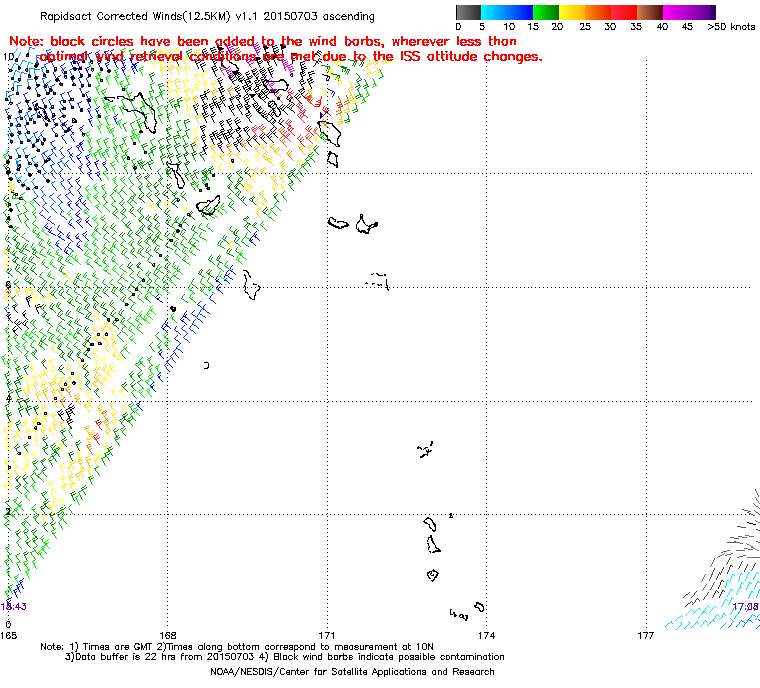Click the 177 longitude axis label
Screen dimensions: 760x688
(x=646, y=635)
